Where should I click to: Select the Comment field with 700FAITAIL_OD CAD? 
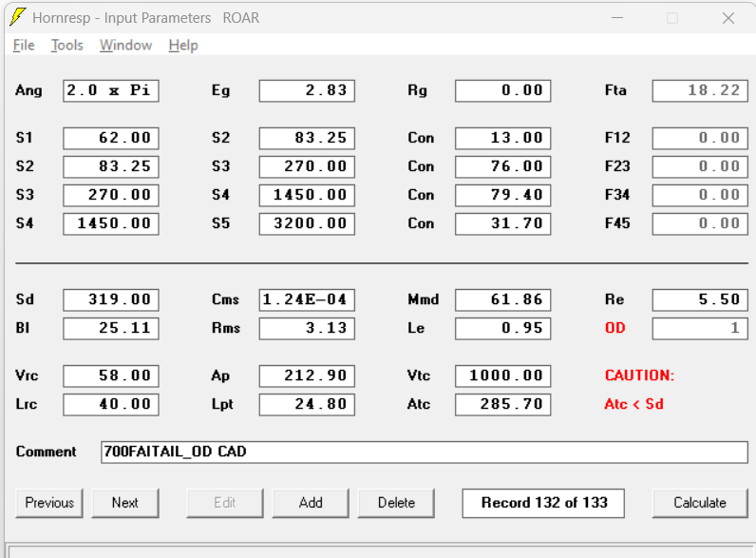point(425,452)
